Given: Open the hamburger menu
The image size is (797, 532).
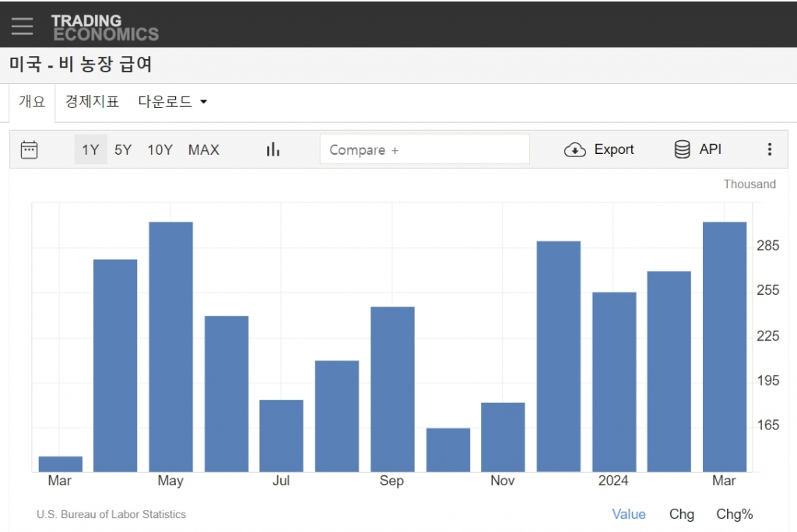Looking at the screenshot, I should point(23,26).
